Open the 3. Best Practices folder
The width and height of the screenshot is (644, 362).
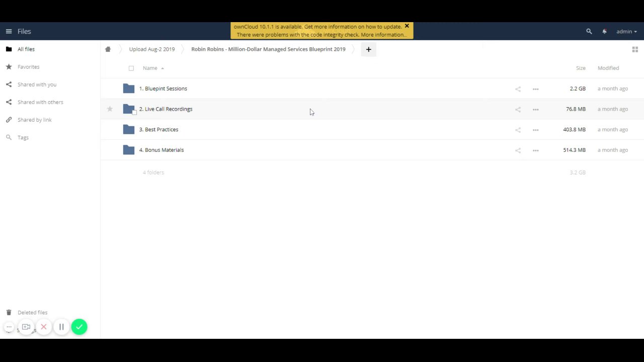coord(158,130)
